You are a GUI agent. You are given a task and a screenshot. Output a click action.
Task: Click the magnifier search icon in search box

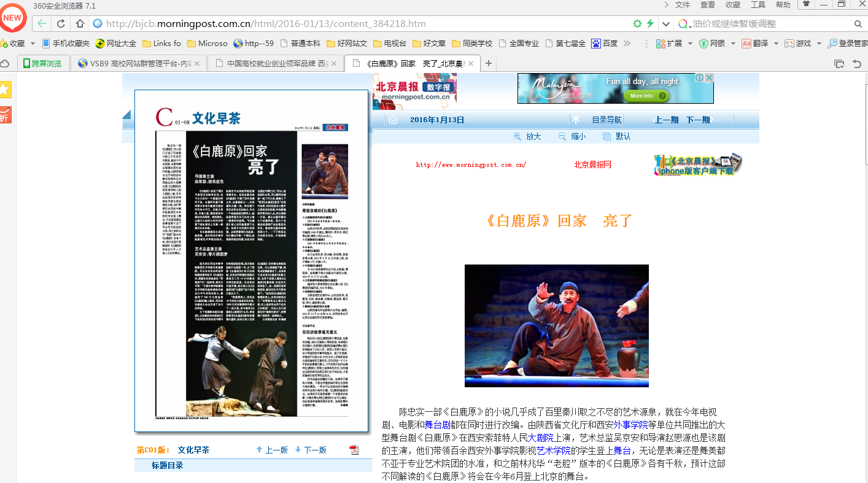click(858, 24)
